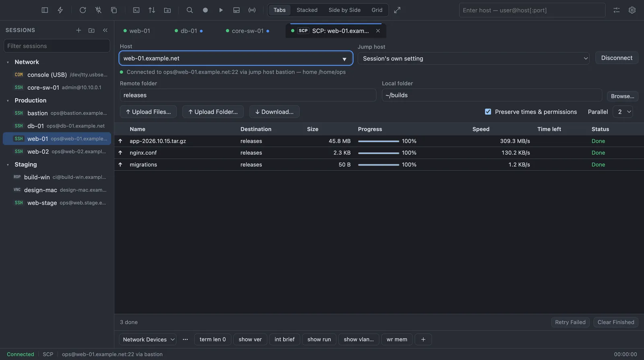This screenshot has width=644, height=360.
Task: Switch to the core-sw-01 tab
Action: coord(248,31)
